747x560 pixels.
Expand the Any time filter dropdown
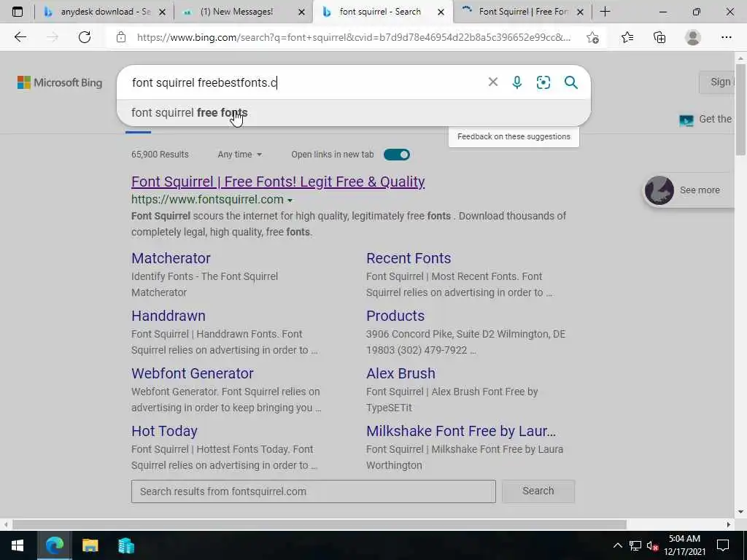click(x=239, y=155)
